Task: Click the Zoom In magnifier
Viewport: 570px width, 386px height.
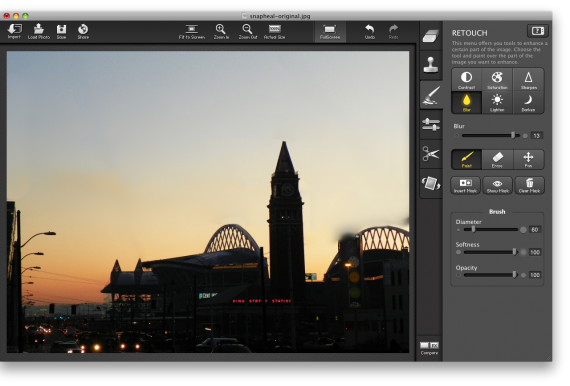Action: pyautogui.click(x=221, y=31)
